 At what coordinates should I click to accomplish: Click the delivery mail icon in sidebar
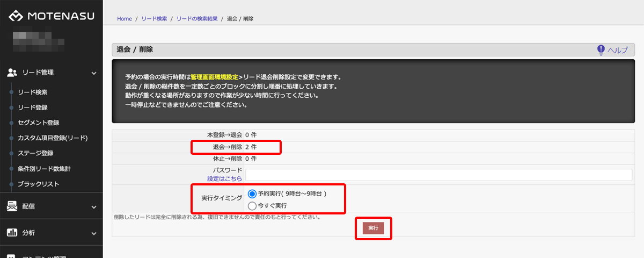(12, 206)
